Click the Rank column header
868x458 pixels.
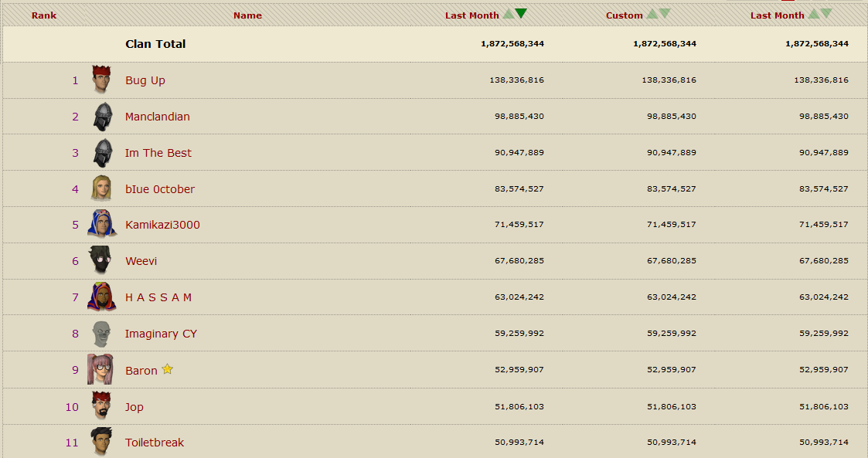point(44,15)
